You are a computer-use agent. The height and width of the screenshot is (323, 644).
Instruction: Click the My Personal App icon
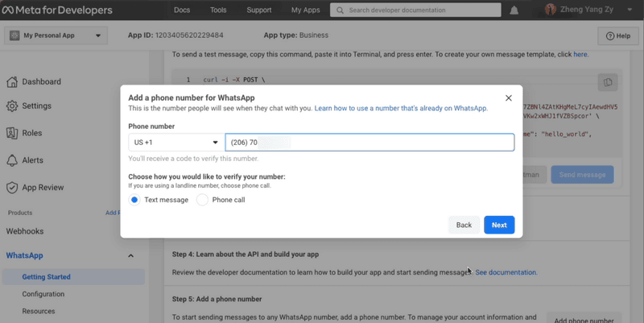coord(14,35)
